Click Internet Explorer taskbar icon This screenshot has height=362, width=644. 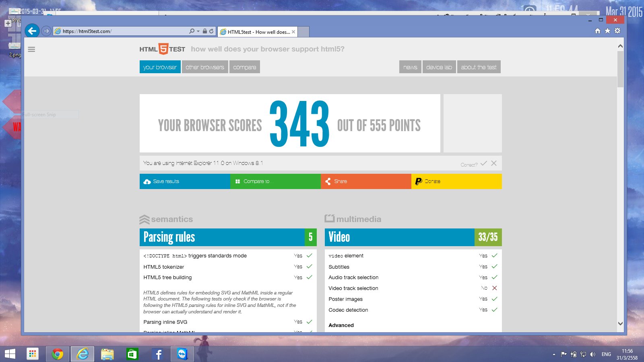(83, 354)
